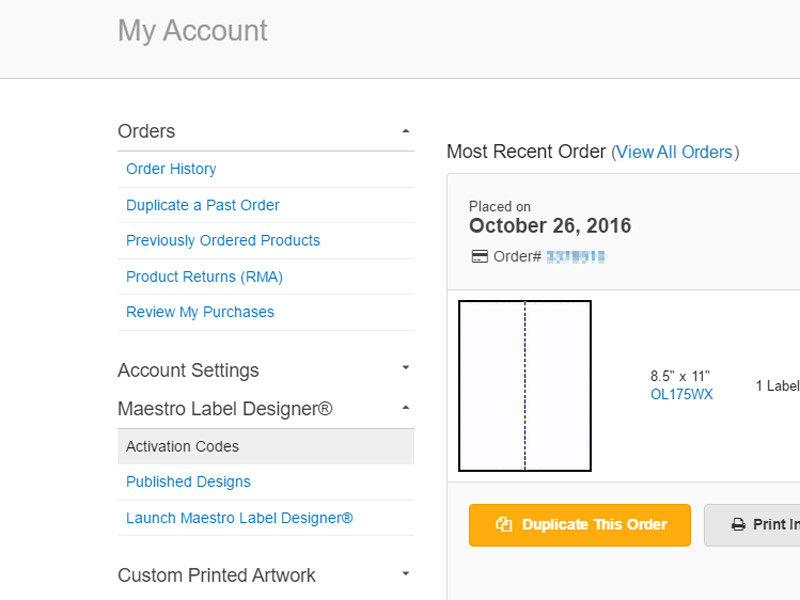The height and width of the screenshot is (600, 800).
Task: Click the OL175WX product link
Action: click(681, 394)
